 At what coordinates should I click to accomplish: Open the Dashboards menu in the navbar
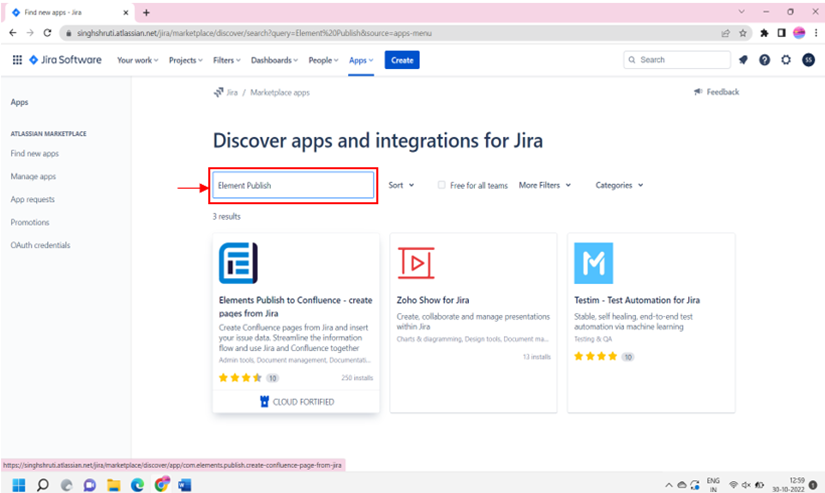(275, 60)
